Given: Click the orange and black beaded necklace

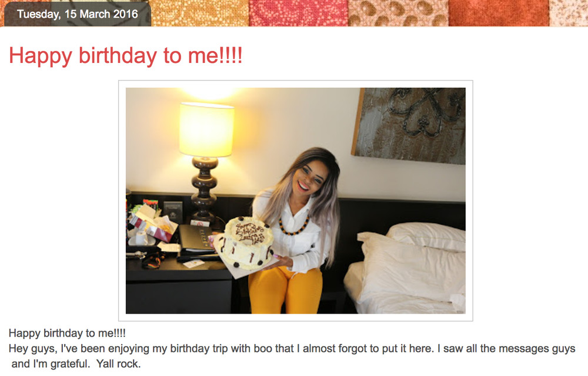Looking at the screenshot, I should [x=295, y=225].
